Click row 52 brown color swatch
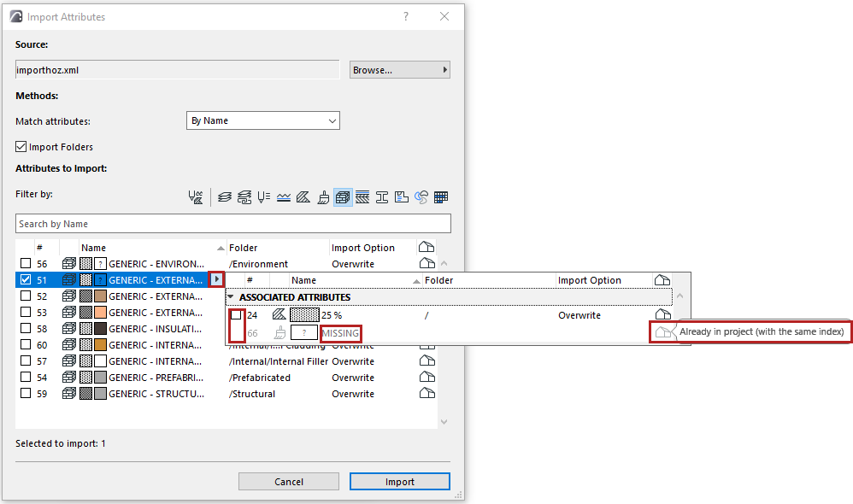 click(x=100, y=296)
